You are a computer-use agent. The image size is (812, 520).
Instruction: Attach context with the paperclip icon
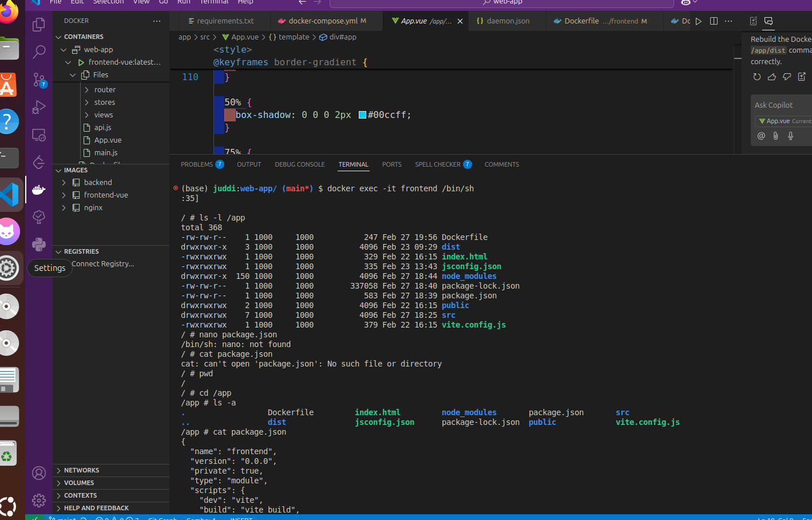(x=776, y=136)
